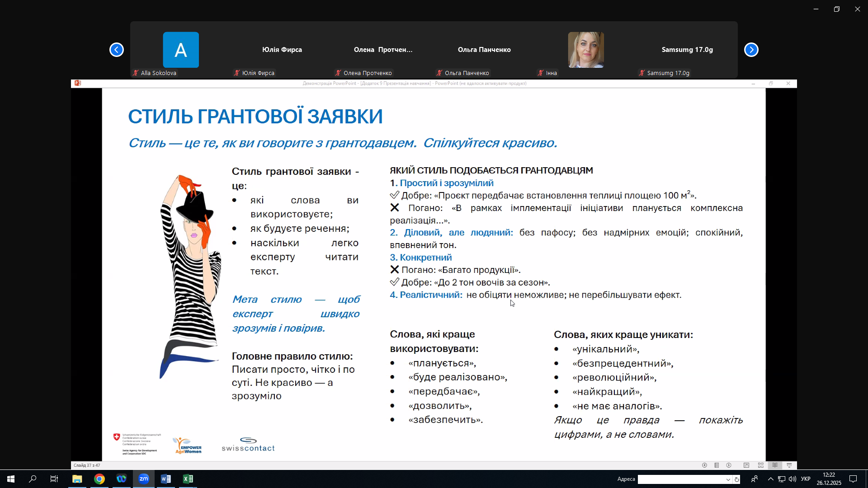Switch to Slide Sorter view icon

coord(761,465)
